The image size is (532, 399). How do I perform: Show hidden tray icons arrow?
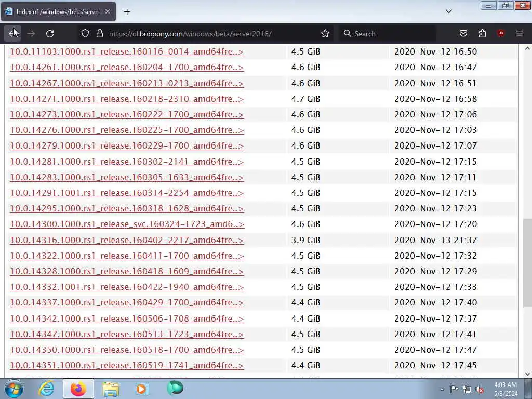pyautogui.click(x=442, y=389)
